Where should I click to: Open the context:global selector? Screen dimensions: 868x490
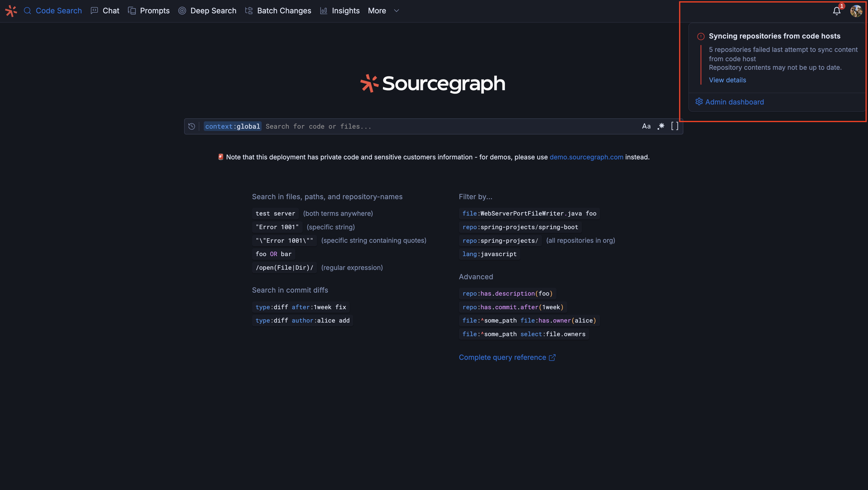pyautogui.click(x=232, y=126)
